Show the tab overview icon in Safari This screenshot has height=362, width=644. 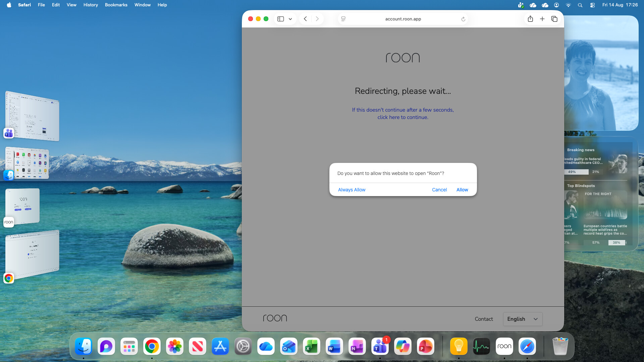(554, 19)
